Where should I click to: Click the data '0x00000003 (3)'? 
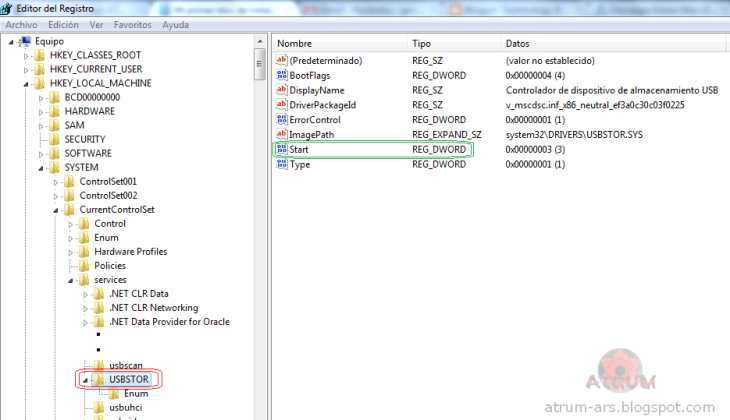click(x=535, y=149)
